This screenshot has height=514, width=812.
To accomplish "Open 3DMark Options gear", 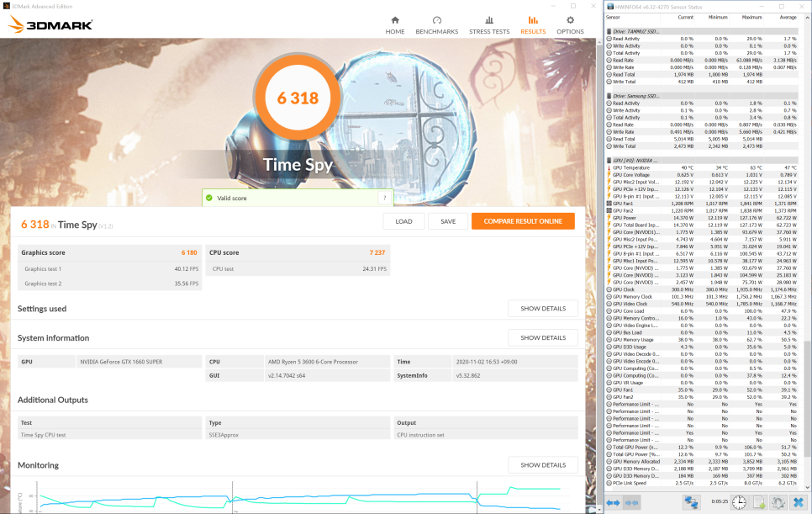I will pos(570,20).
